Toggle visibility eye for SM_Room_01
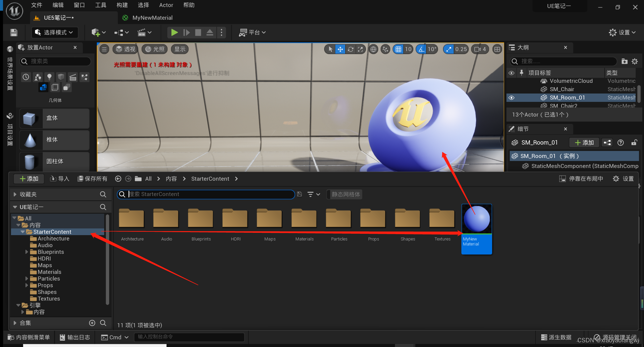Image resolution: width=644 pixels, height=347 pixels. [511, 98]
